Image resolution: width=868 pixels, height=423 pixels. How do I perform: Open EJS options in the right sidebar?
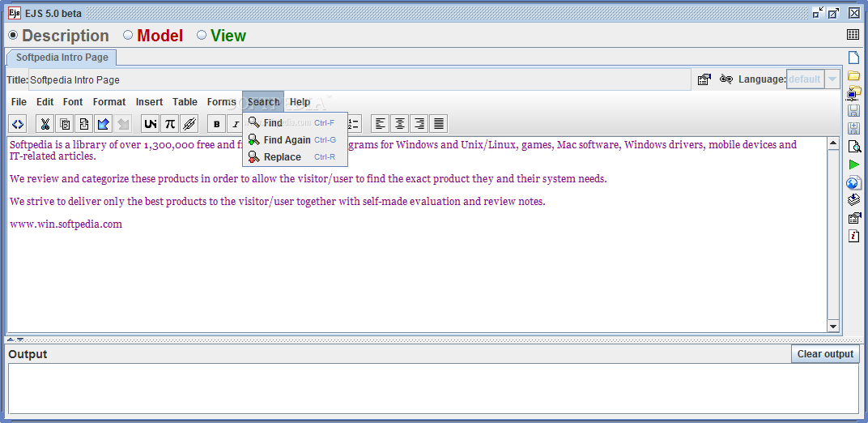[x=854, y=218]
